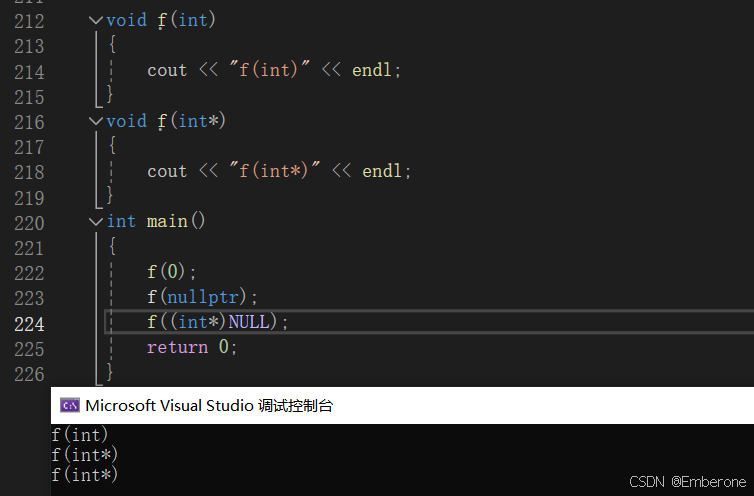Image resolution: width=754 pixels, height=496 pixels.
Task: Select line number 223
Action: (29, 298)
